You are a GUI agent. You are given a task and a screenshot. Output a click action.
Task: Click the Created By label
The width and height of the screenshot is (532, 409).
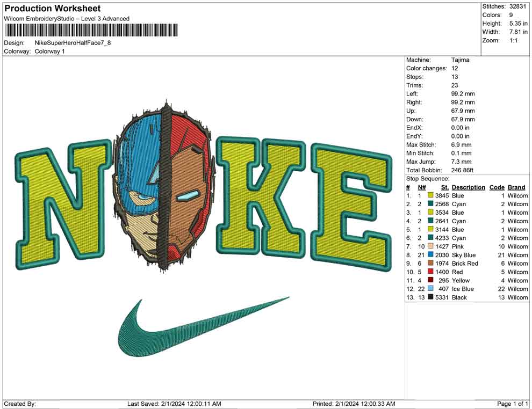click(20, 404)
